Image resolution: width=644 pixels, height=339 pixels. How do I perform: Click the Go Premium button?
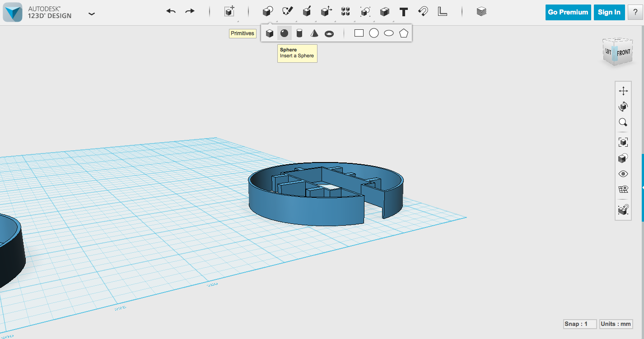pyautogui.click(x=568, y=12)
